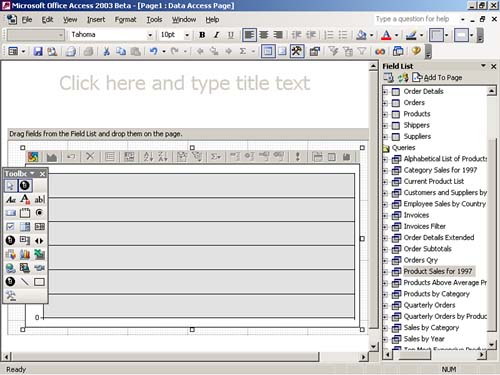Toggle Center alignment
The height and width of the screenshot is (375, 500).
[x=264, y=35]
